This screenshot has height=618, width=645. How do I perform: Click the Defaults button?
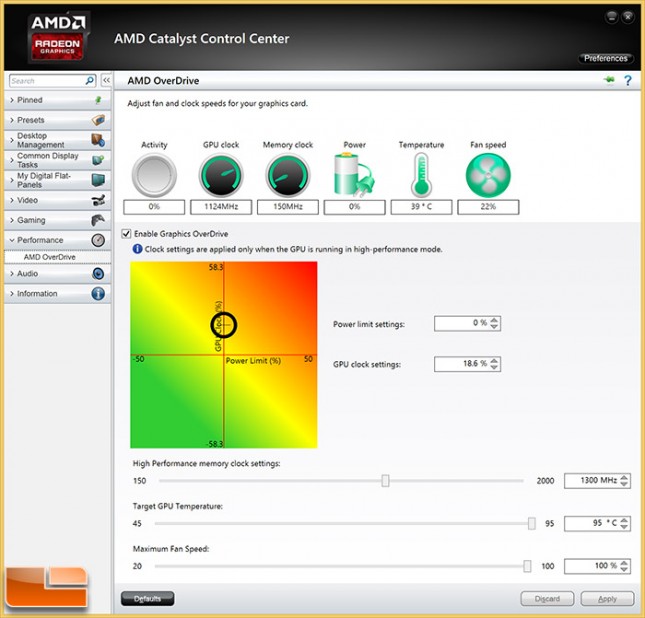click(x=147, y=599)
